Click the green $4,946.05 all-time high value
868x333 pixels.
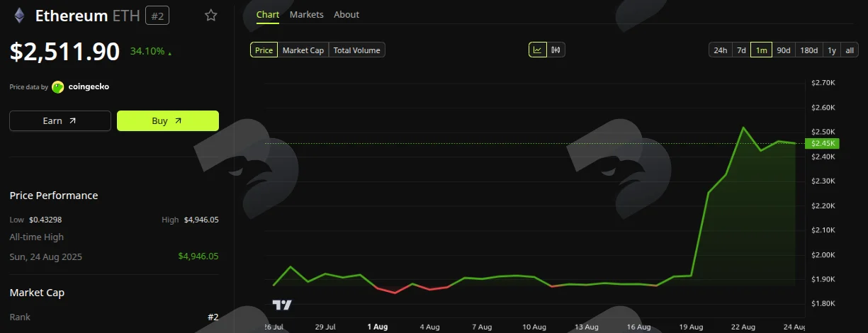click(198, 256)
